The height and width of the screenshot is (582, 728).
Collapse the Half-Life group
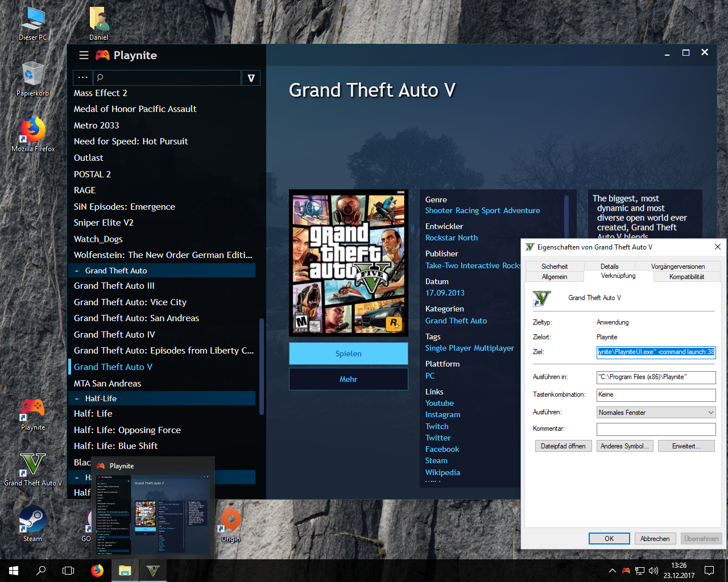pos(76,398)
